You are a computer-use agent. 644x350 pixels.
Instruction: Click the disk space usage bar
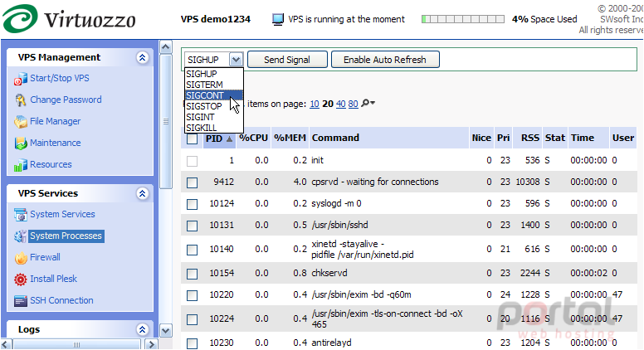[463, 19]
